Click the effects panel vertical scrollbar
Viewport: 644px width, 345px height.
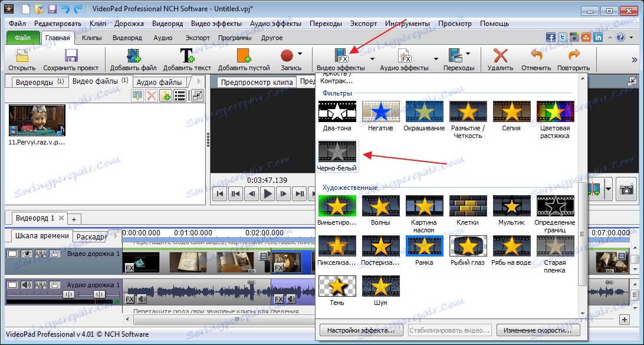582,235
